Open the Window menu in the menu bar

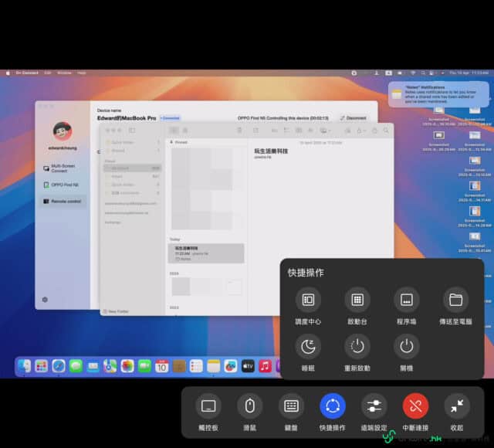[x=64, y=73]
